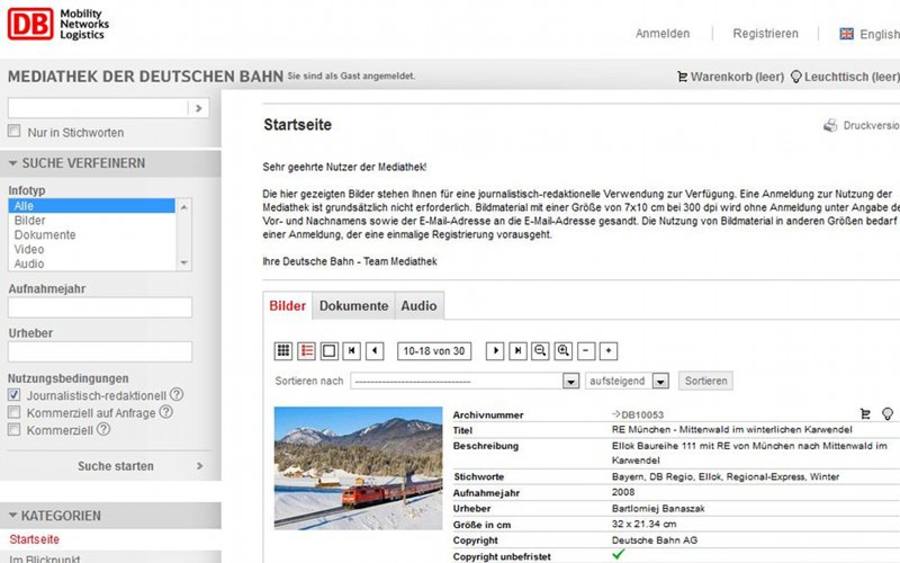The height and width of the screenshot is (563, 900).
Task: Select Dokumente in Infotyp list
Action: [91, 235]
